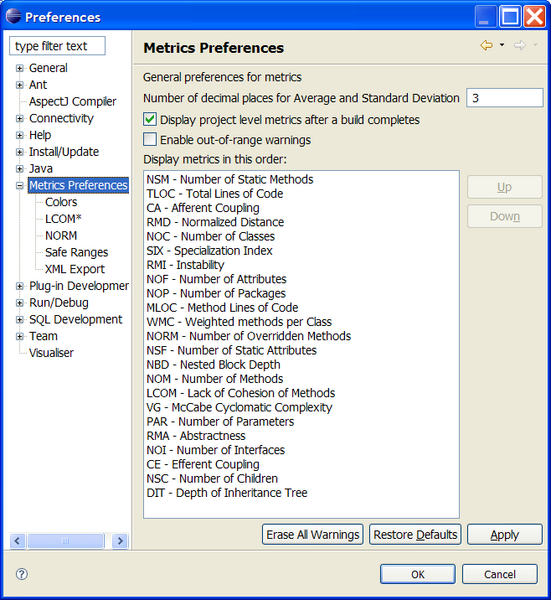Expand the Run/Debug tree node
This screenshot has width=551, height=600.
point(20,303)
